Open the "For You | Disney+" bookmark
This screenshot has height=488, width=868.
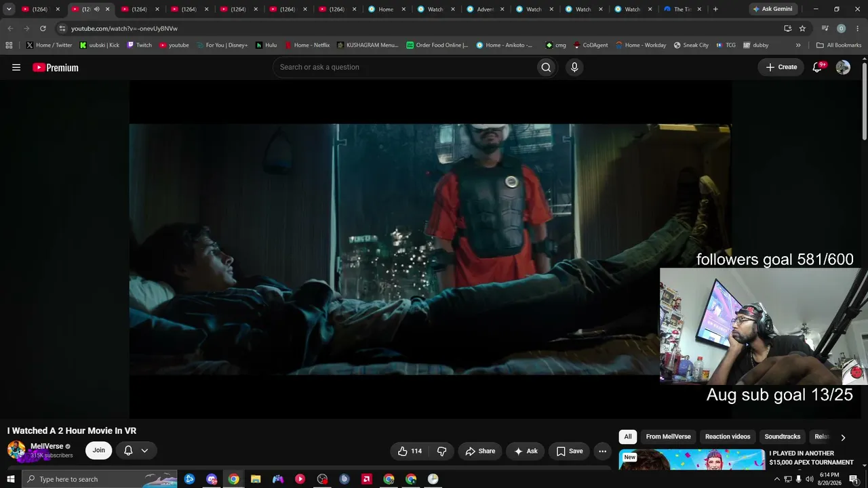coord(222,45)
